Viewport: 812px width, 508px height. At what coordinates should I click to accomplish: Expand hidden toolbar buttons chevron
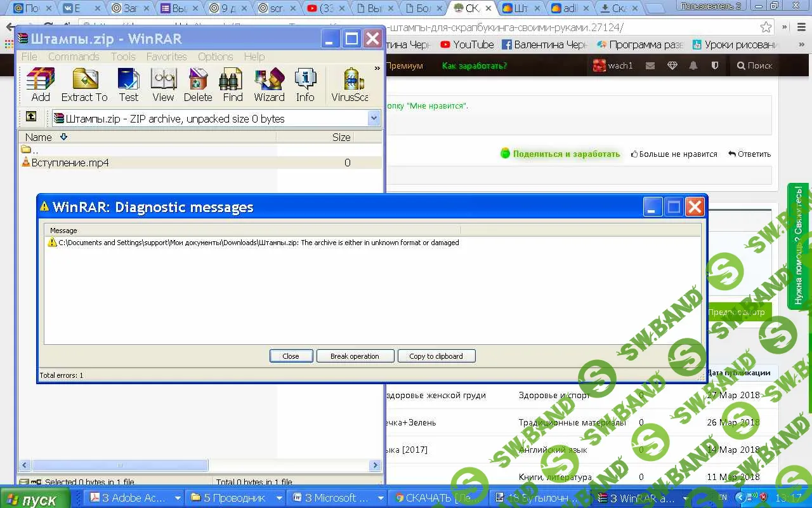point(377,69)
